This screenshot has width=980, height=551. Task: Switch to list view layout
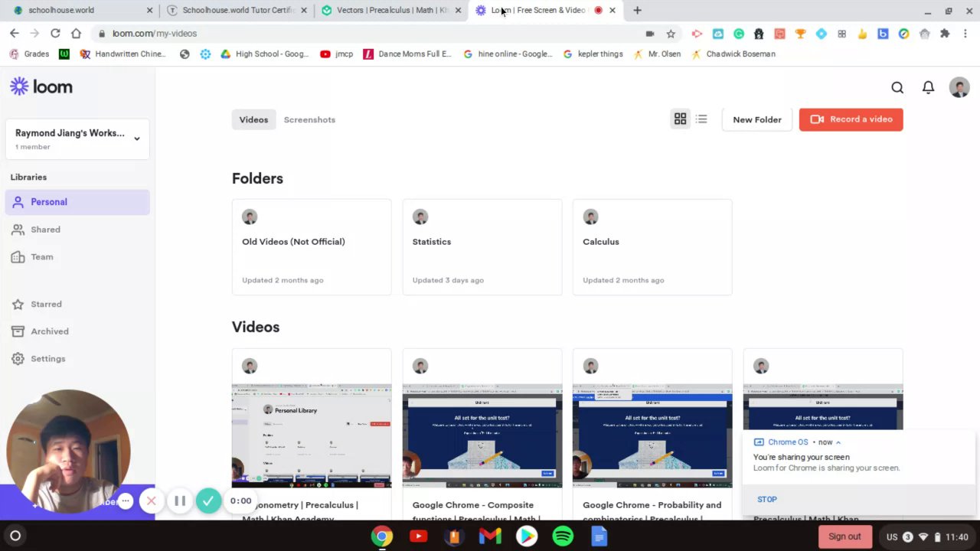click(x=701, y=119)
